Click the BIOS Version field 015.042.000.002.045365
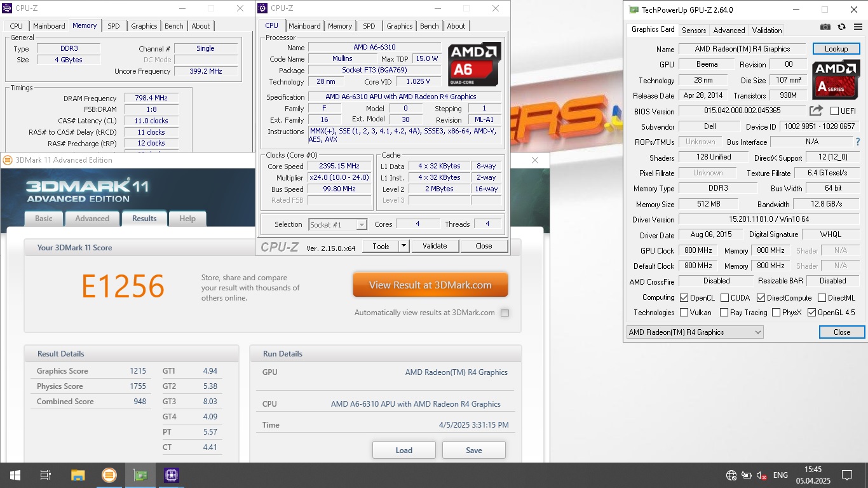This screenshot has height=488, width=868. [742, 111]
